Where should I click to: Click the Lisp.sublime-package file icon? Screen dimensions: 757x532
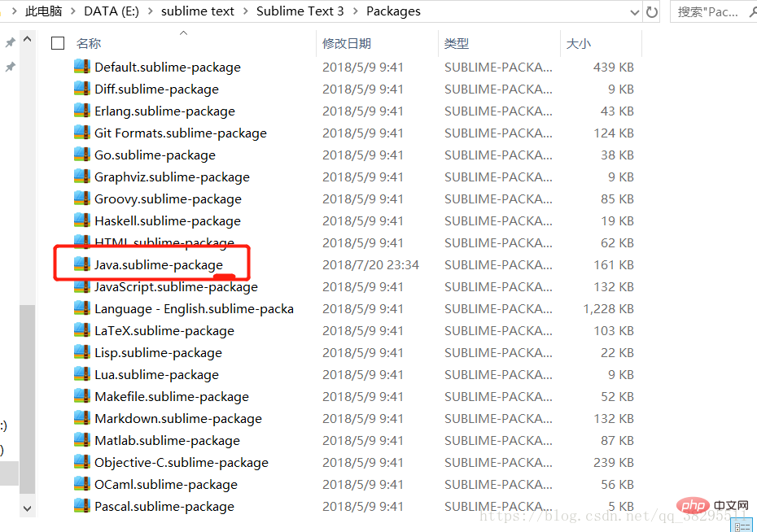pyautogui.click(x=82, y=352)
